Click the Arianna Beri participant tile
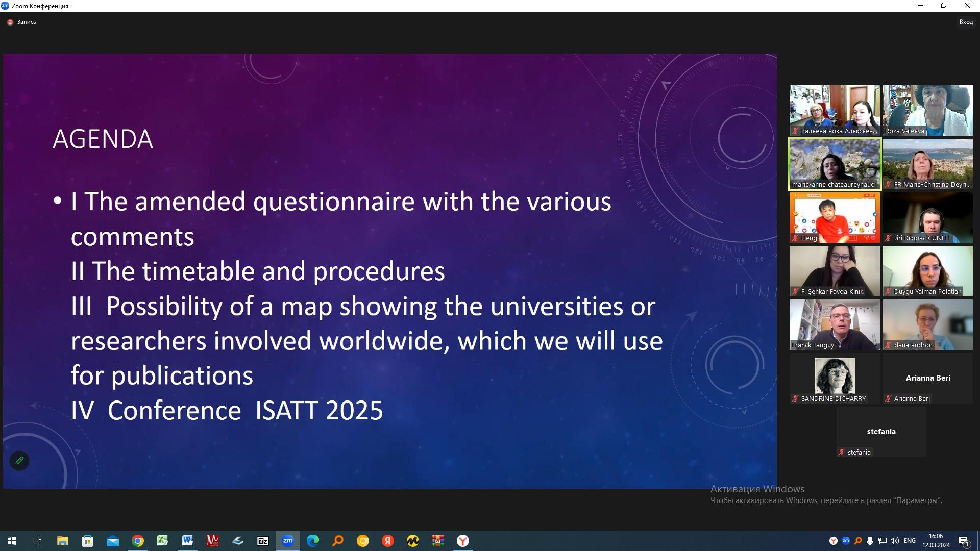The image size is (980, 551). point(927,378)
